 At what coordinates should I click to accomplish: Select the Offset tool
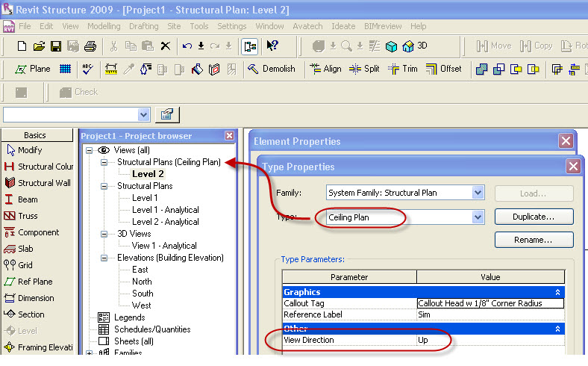[x=444, y=69]
